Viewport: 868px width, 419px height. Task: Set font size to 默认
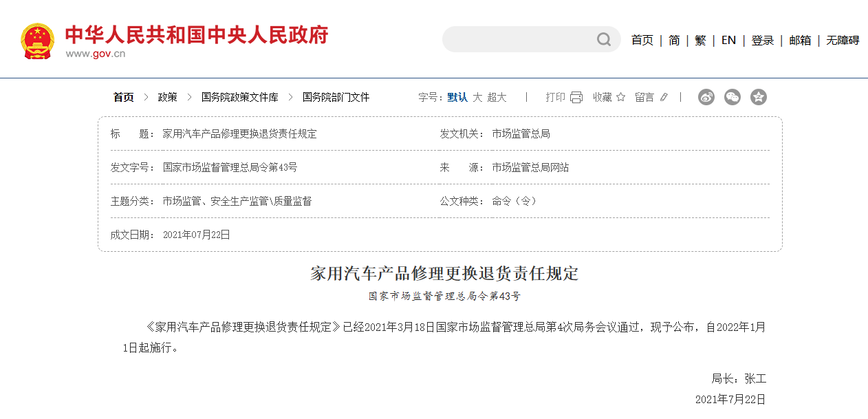(457, 98)
